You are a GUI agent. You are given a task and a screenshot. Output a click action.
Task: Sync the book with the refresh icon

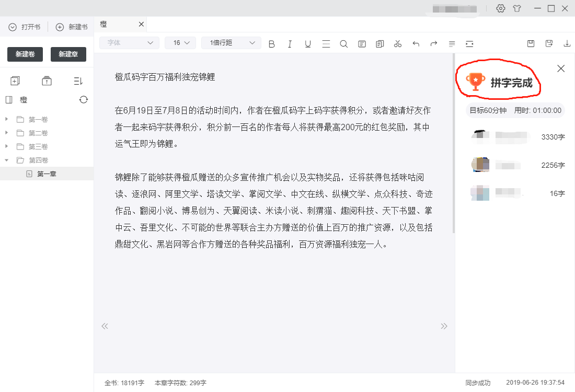click(84, 99)
